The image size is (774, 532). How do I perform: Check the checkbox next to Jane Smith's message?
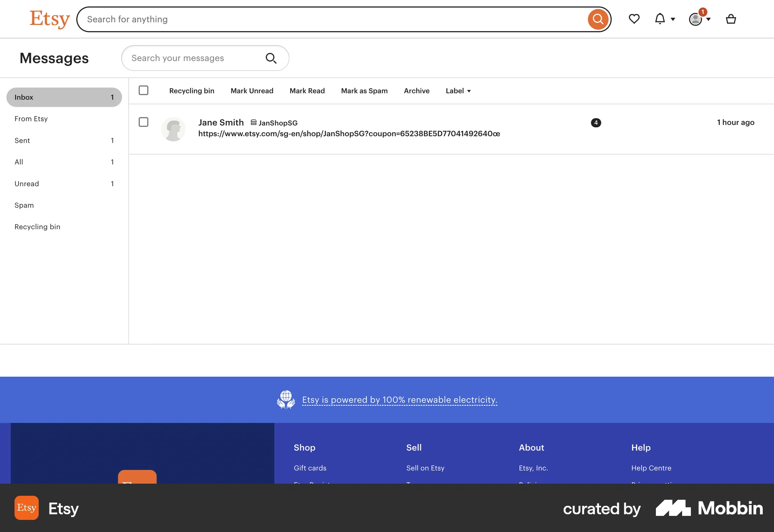(x=143, y=122)
